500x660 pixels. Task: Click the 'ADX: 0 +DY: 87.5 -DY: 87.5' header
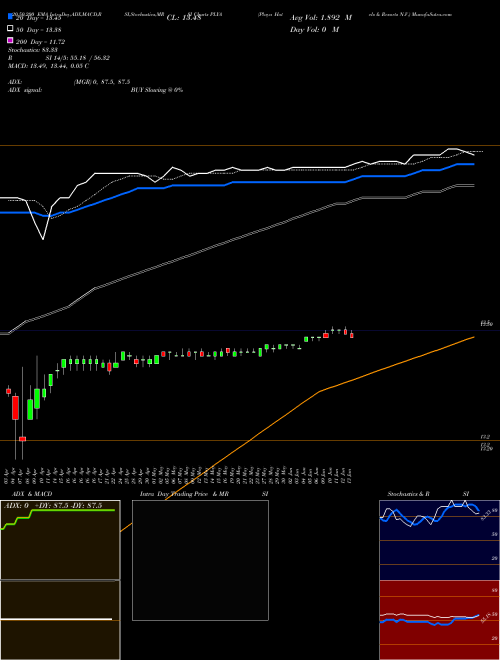[53, 506]
